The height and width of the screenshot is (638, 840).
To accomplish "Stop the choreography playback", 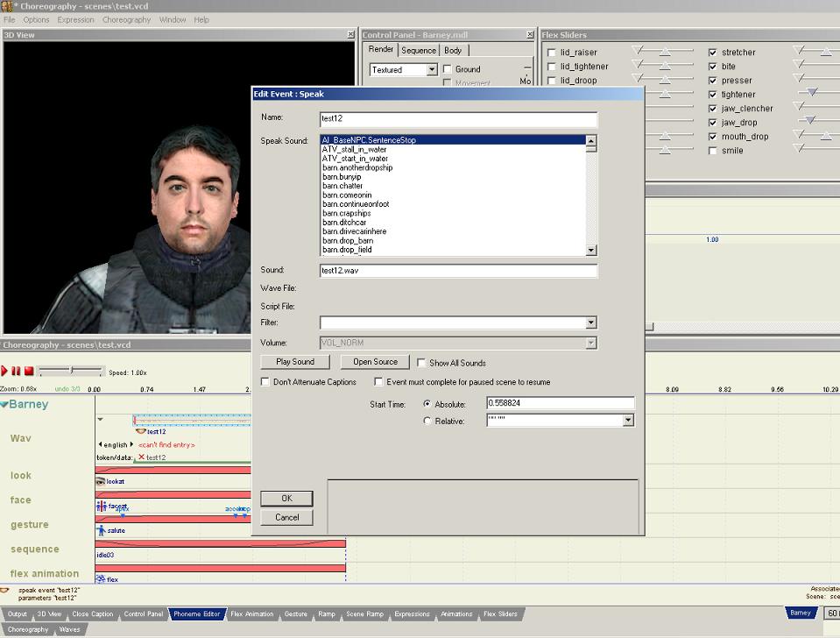I will click(29, 371).
